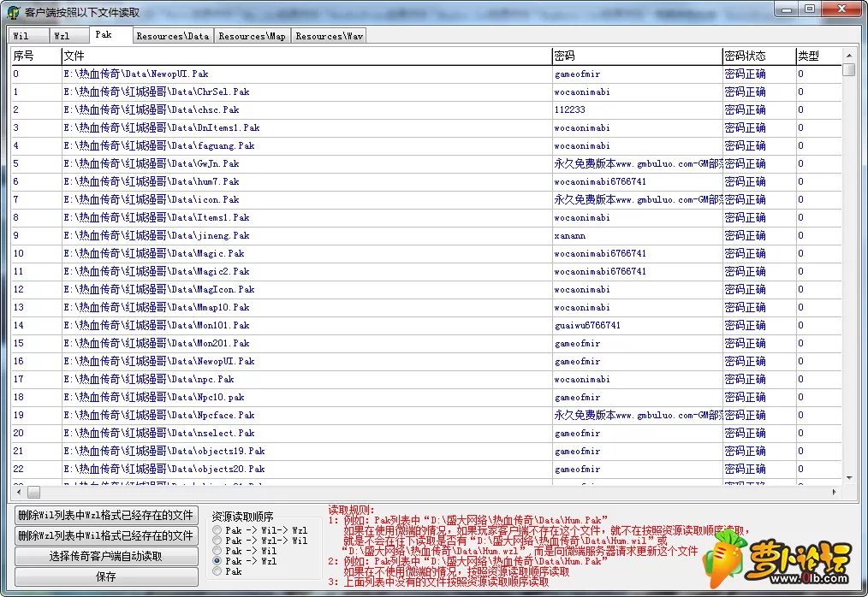Minimize the window
The width and height of the screenshot is (868, 597).
tap(786, 9)
